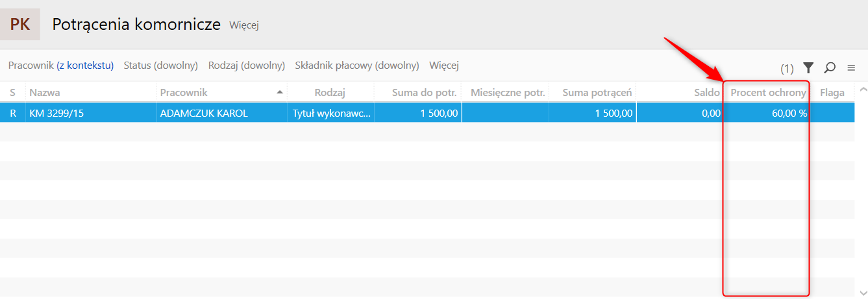
Task: Click the scrollbar down arrow
Action: pyautogui.click(x=863, y=292)
